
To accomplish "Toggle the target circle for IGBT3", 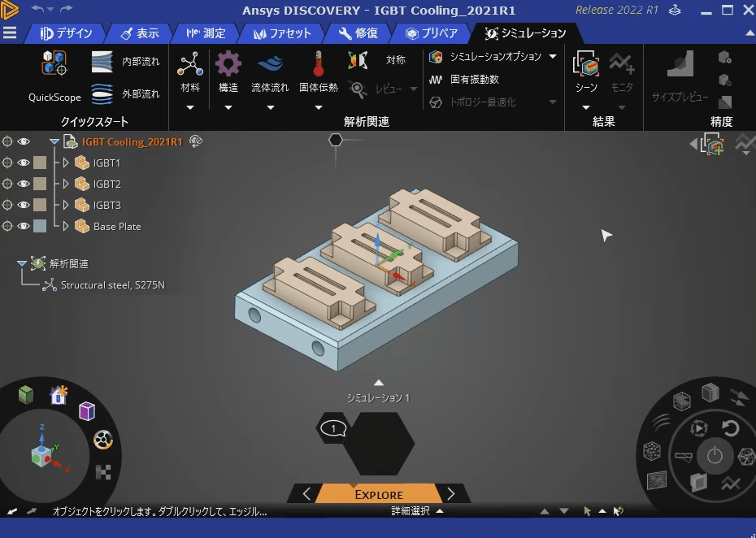I will (7, 205).
